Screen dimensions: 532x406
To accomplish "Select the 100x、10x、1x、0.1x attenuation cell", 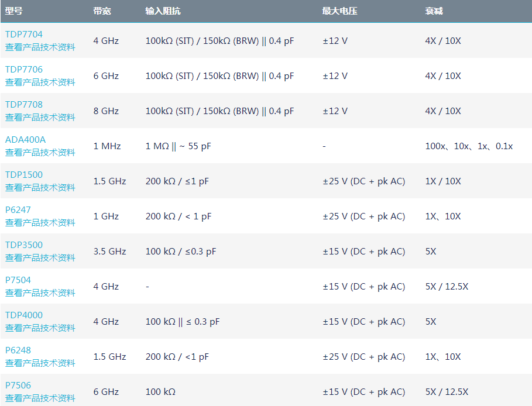I will coord(469,146).
